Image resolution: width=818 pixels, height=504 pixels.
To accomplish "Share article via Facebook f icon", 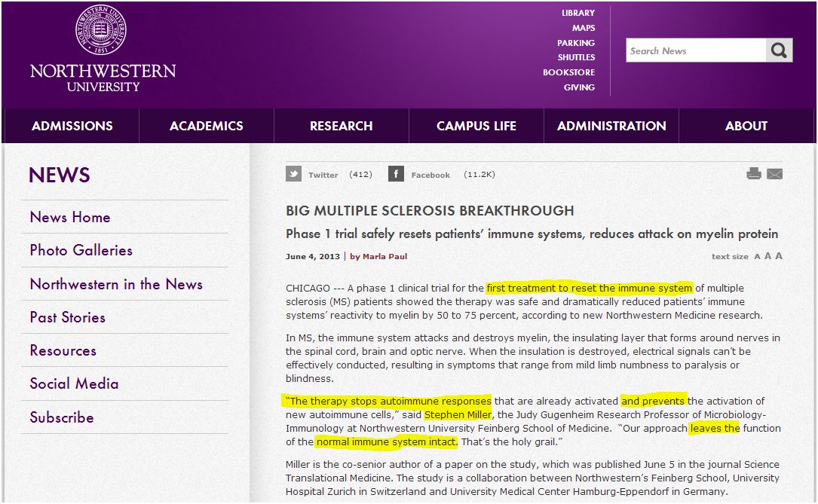I will [396, 173].
